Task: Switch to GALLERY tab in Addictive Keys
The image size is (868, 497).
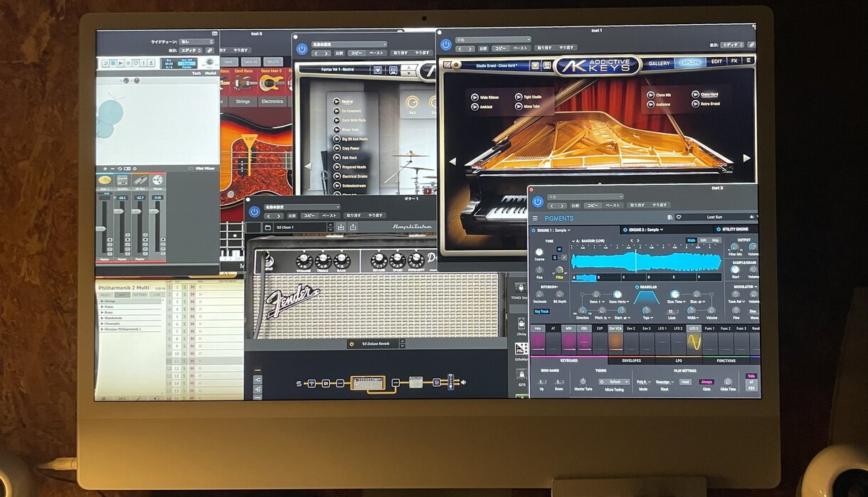Action: (x=659, y=63)
